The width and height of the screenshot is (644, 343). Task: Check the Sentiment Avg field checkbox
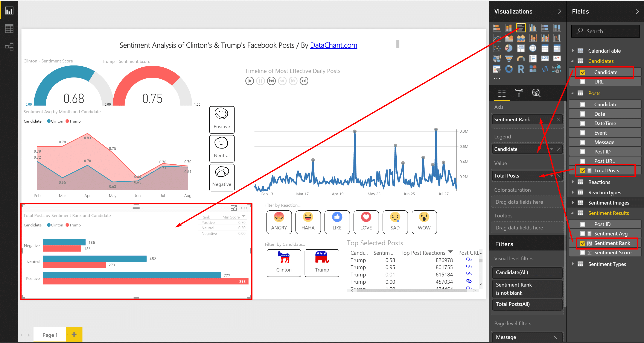tap(583, 234)
